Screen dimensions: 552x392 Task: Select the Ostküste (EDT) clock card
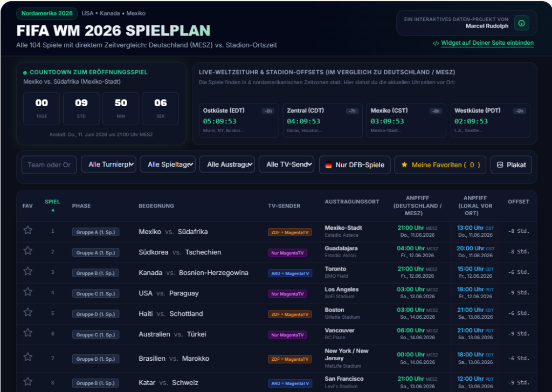[239, 120]
